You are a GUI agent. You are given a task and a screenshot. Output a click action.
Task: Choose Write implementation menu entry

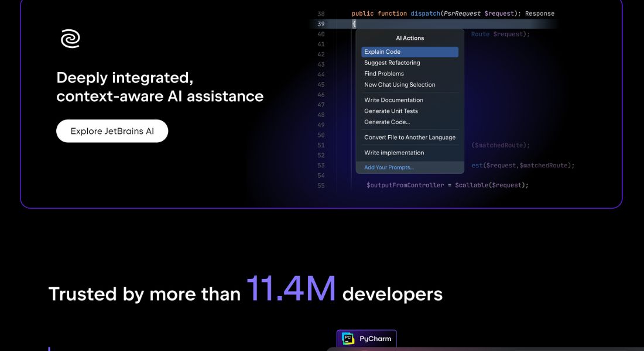point(394,152)
